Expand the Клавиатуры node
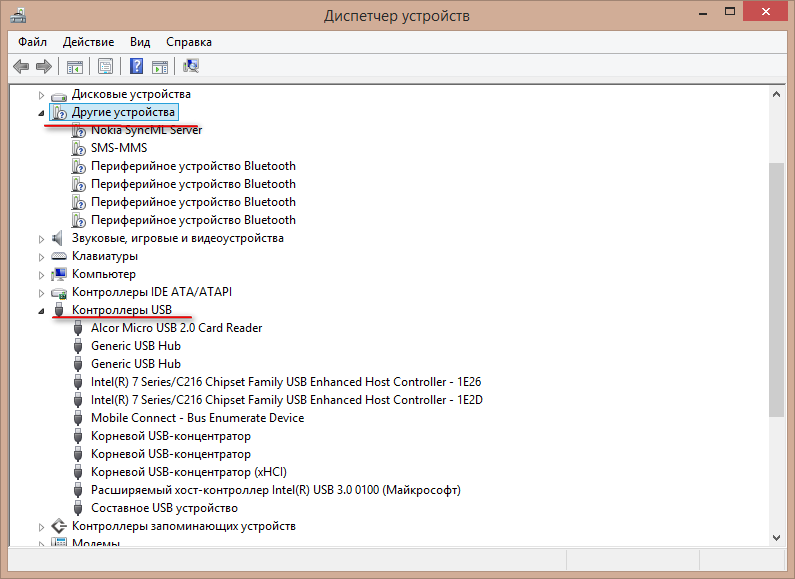 [x=42, y=257]
